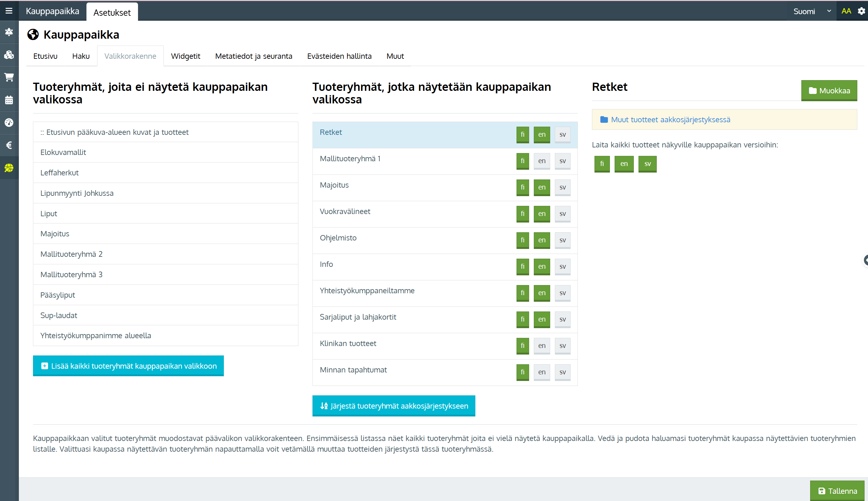Enable the en version for Mallituoteryhmä 1
This screenshot has width=868, height=501.
[542, 161]
